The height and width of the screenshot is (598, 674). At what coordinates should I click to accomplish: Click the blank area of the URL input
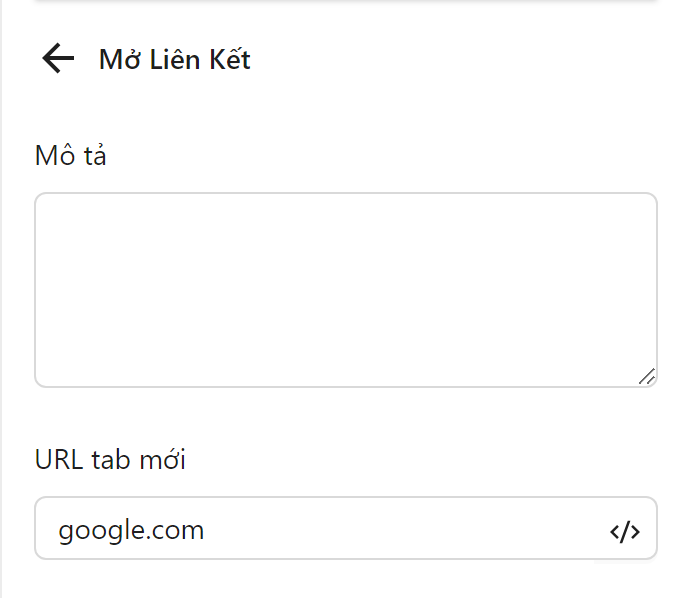400,529
